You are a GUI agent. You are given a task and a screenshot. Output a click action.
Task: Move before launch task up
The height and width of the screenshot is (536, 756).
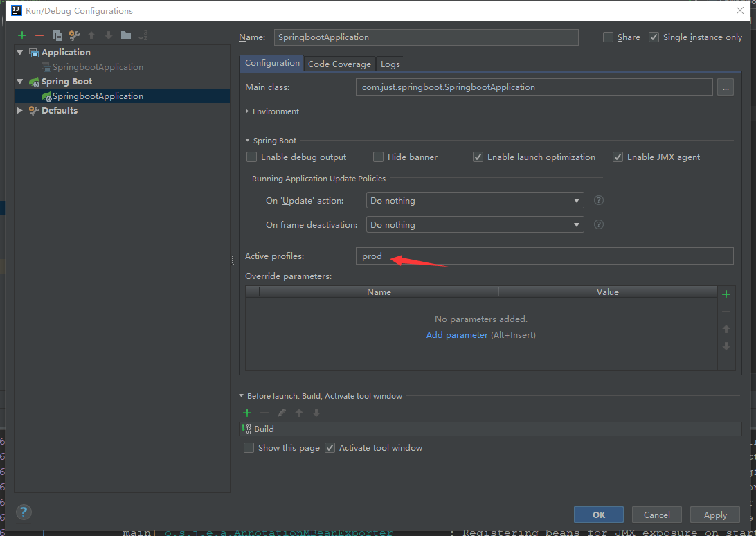[x=299, y=413]
